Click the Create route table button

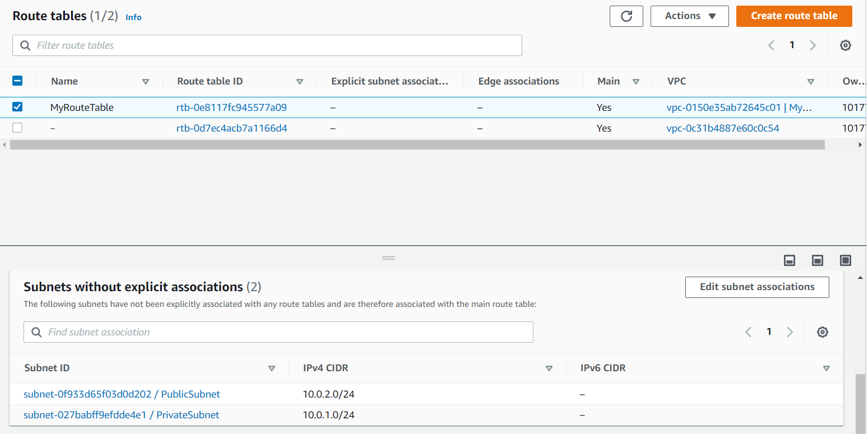tap(793, 16)
